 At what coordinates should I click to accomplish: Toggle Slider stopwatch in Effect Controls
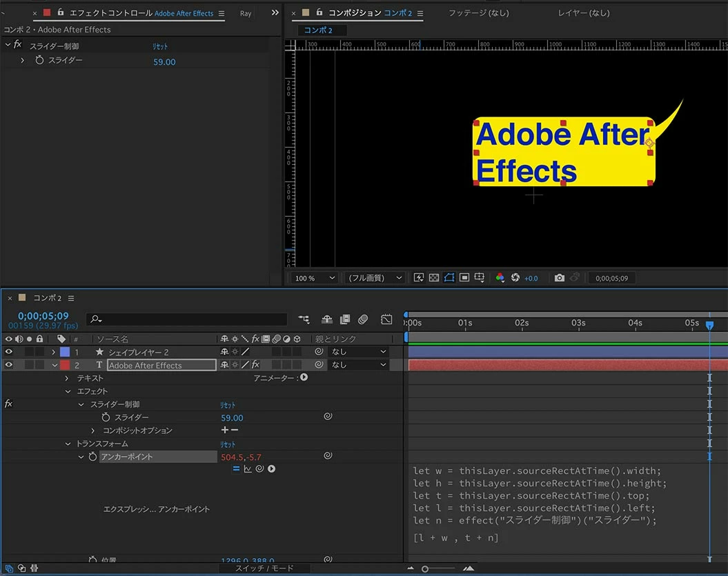39,60
